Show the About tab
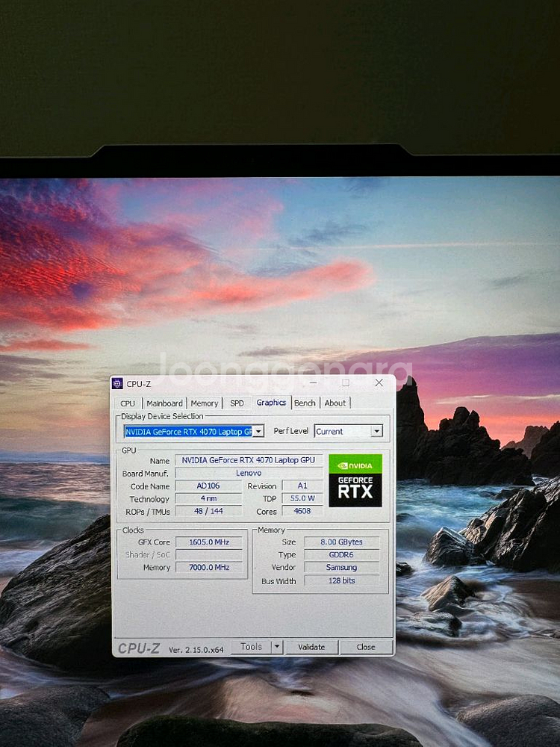 (x=335, y=403)
